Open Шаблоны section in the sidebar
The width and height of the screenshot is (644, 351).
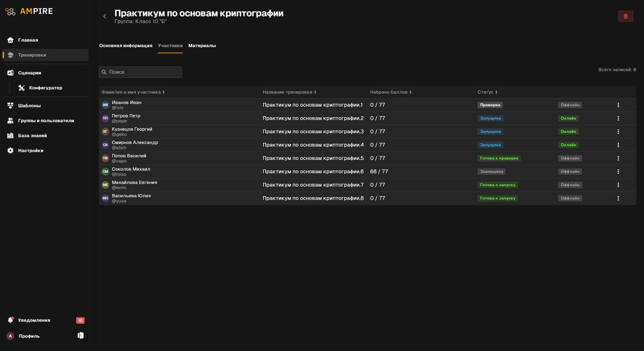(x=29, y=106)
